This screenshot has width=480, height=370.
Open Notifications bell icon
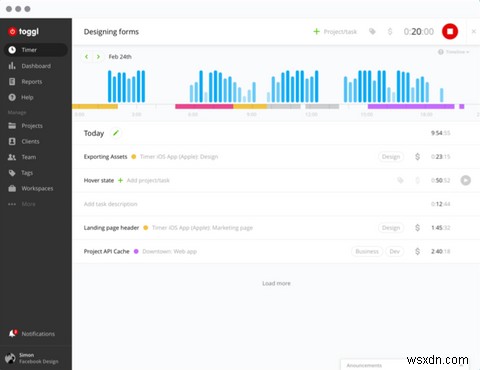point(13,333)
